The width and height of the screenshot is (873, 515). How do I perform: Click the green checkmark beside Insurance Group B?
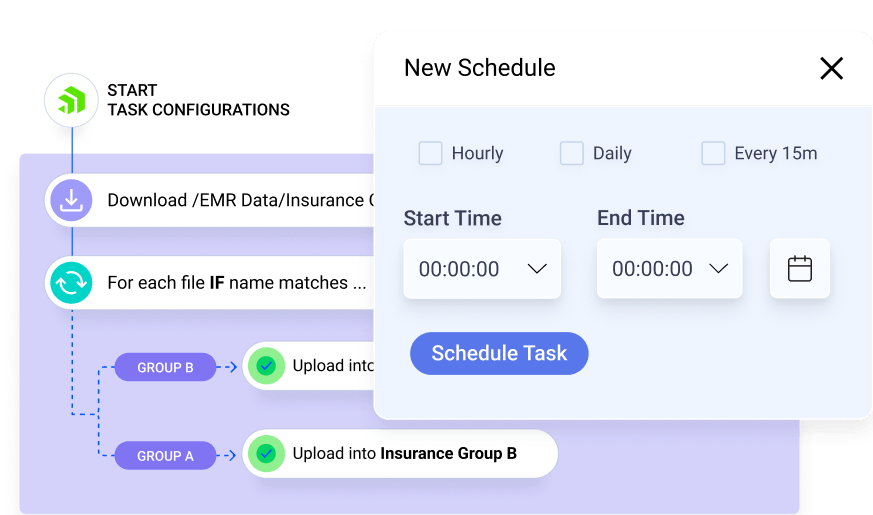[265, 454]
